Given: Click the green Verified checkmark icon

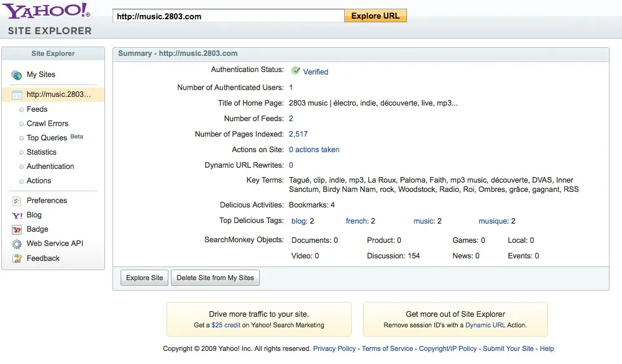Looking at the screenshot, I should pyautogui.click(x=296, y=71).
